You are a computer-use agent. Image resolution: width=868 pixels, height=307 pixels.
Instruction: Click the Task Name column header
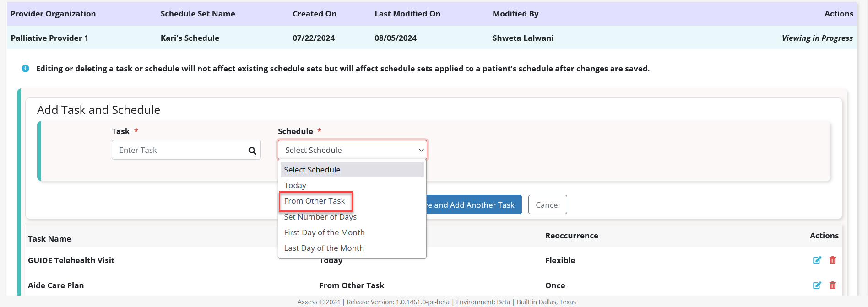point(49,239)
